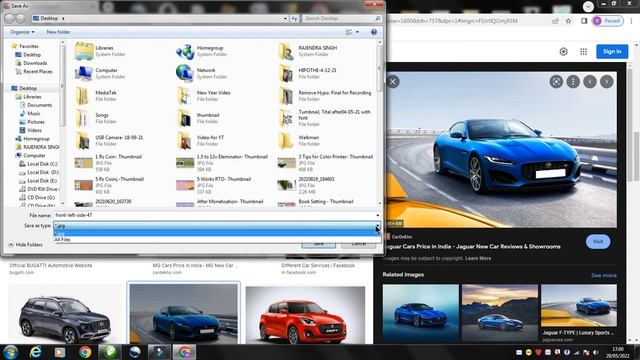Click the Save As dialog help icon
Viewport: 640px width, 360px height.
(374, 32)
